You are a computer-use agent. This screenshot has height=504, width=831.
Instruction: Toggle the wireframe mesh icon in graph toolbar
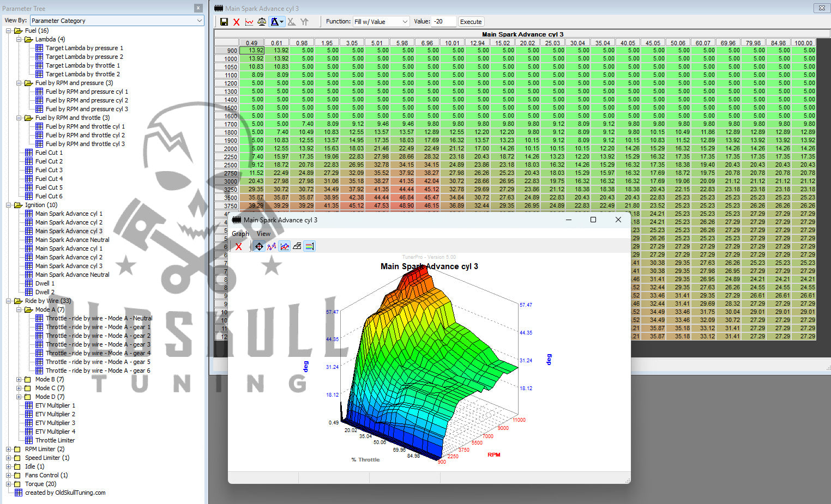coord(297,246)
